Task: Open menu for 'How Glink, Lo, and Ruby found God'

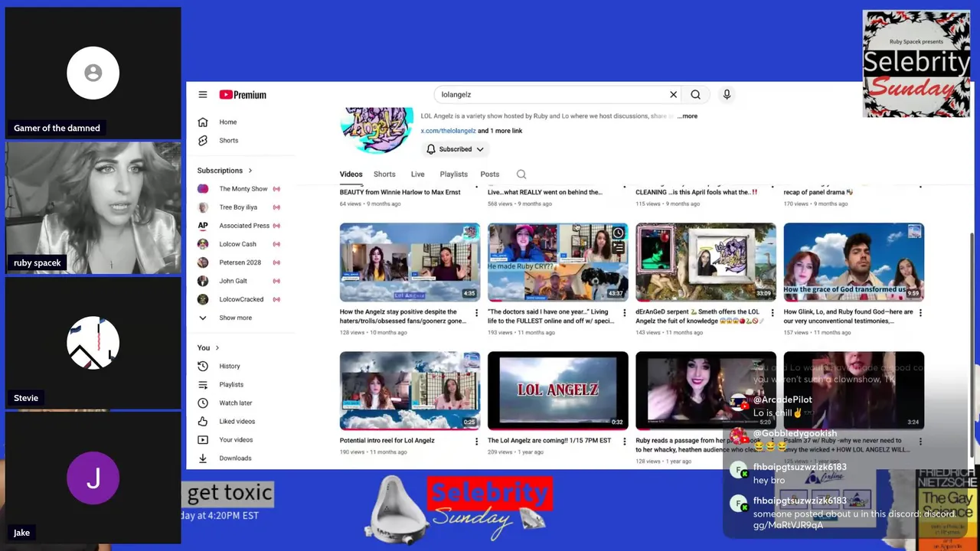Action: click(x=920, y=313)
